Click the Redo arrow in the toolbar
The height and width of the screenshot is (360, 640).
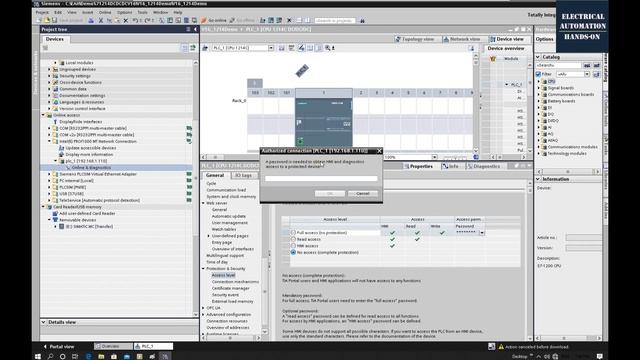[147, 20]
